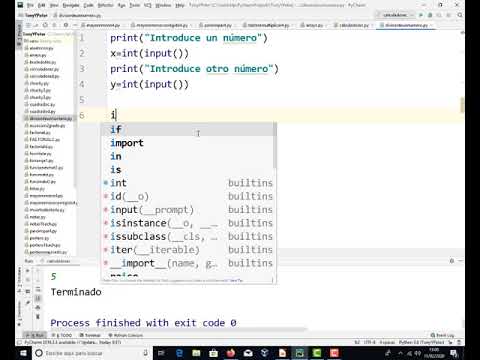Viewport: 480px width, 360px height.
Task: Click the rerun green arrow in Run panel
Action: coord(28,270)
